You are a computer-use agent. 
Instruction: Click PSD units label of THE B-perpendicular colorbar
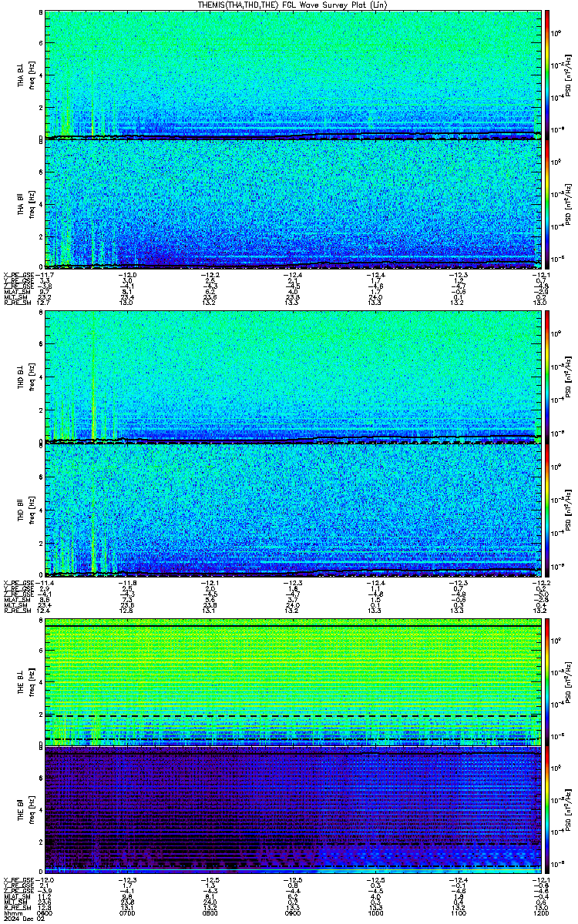[x=568, y=682]
